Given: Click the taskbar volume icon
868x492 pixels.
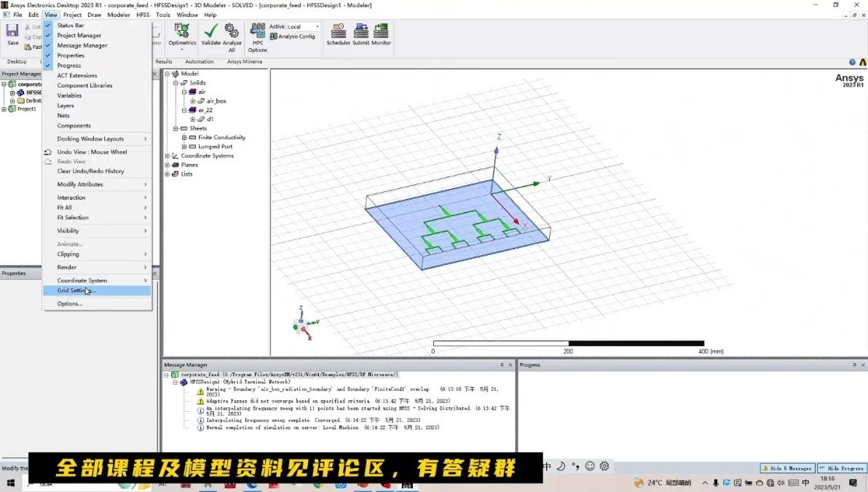Looking at the screenshot, I should pyautogui.click(x=781, y=483).
